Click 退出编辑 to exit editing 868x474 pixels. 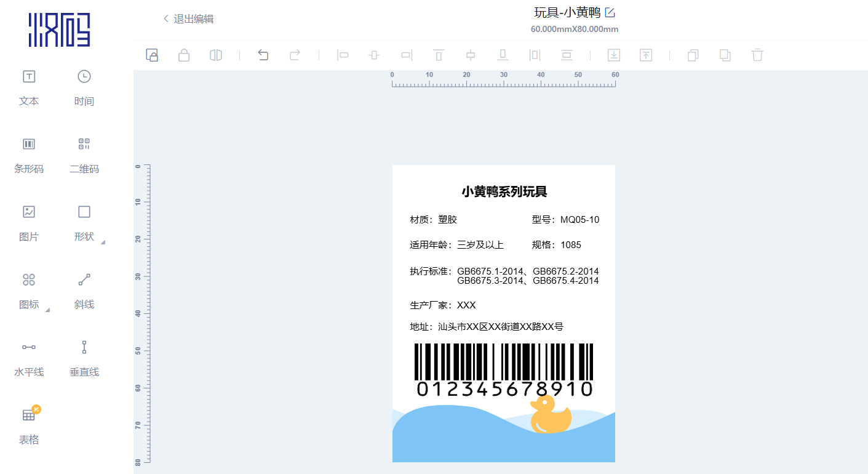pyautogui.click(x=188, y=19)
